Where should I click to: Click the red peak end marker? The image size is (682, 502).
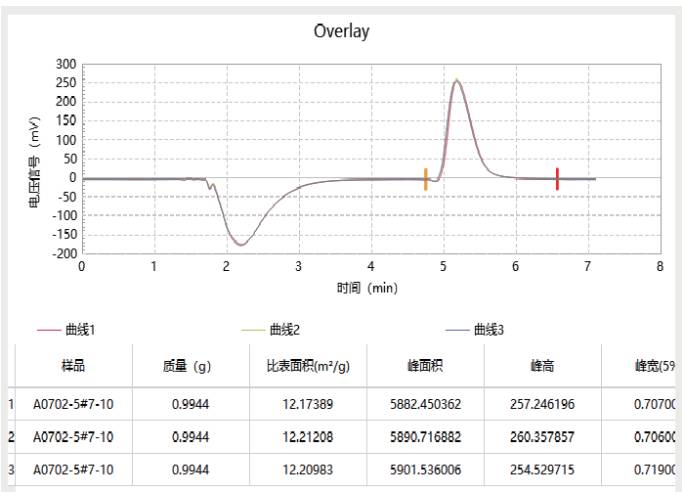point(557,179)
